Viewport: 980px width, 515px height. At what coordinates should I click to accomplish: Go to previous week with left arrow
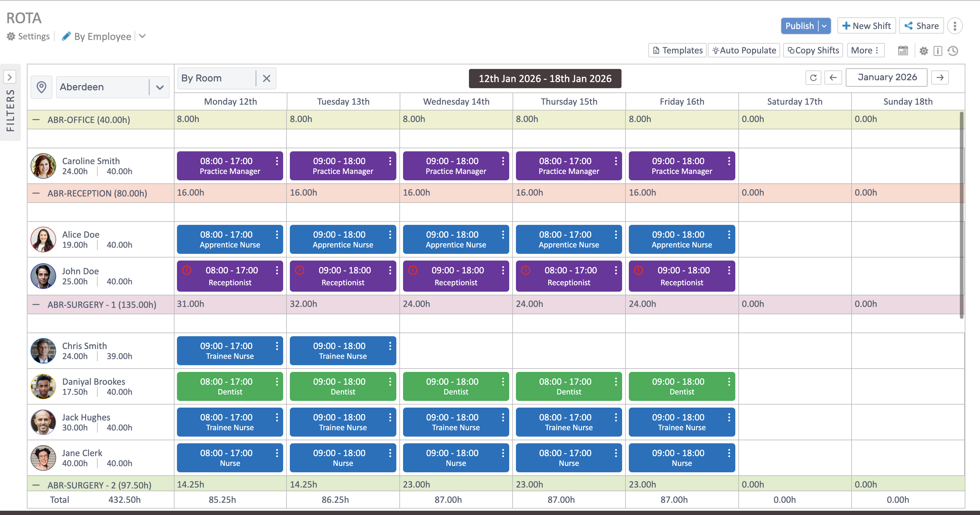coord(833,77)
